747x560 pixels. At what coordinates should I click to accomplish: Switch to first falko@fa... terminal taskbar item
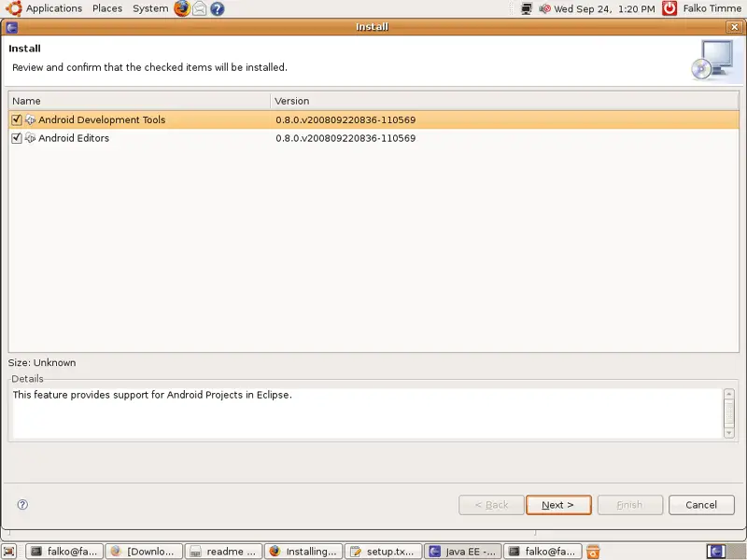[63, 552]
